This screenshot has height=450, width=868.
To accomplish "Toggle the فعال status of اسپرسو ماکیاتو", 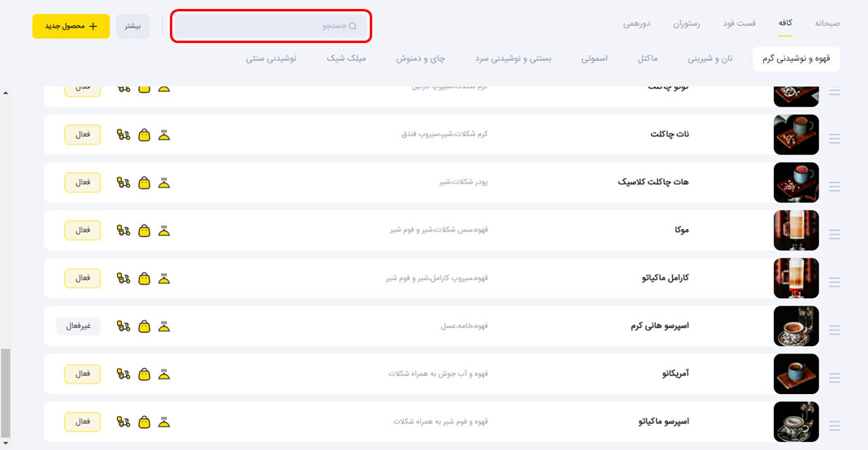I will 82,422.
